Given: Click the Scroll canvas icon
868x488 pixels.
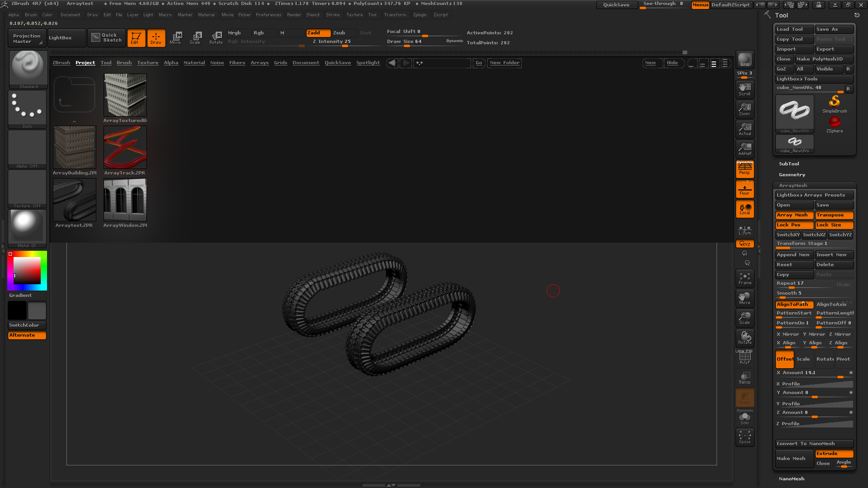Looking at the screenshot, I should (745, 89).
